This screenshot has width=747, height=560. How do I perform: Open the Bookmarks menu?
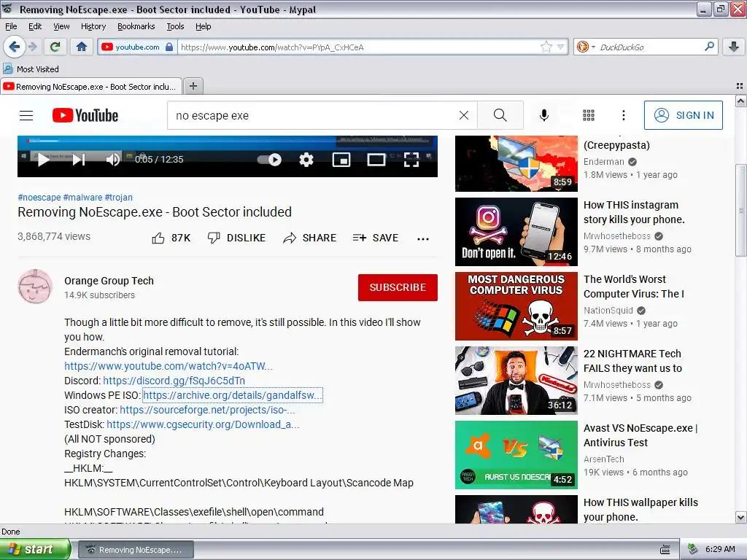click(136, 26)
